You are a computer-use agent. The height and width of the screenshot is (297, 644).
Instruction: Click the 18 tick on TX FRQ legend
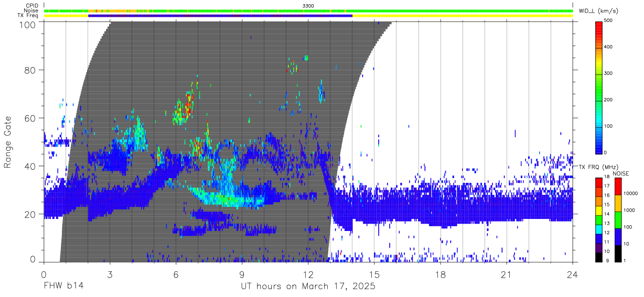(607, 177)
